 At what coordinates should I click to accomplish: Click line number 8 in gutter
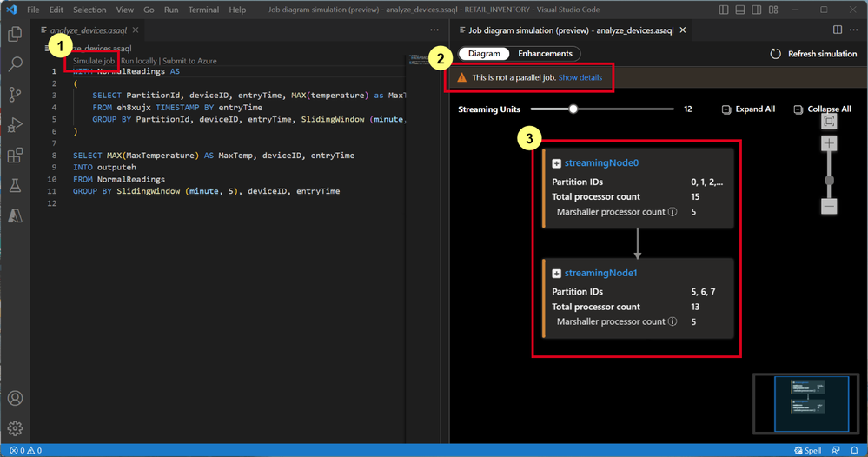click(x=54, y=156)
